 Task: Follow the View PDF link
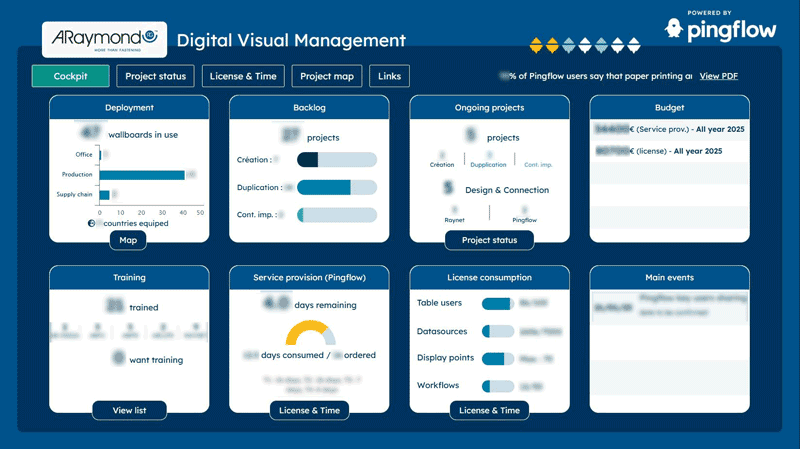[718, 76]
